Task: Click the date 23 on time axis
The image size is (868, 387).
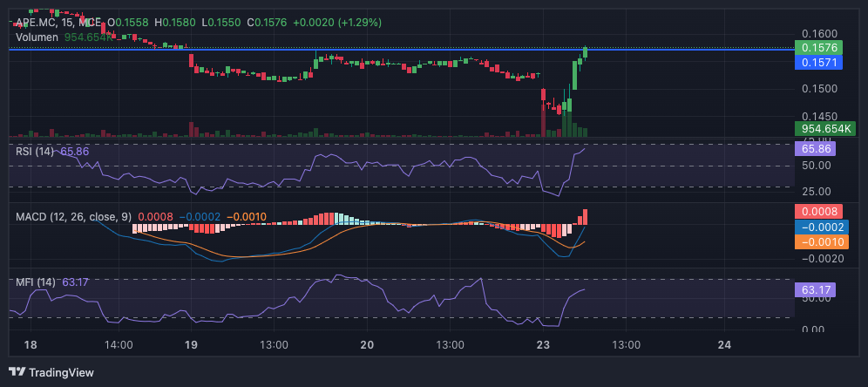Action: tap(544, 345)
